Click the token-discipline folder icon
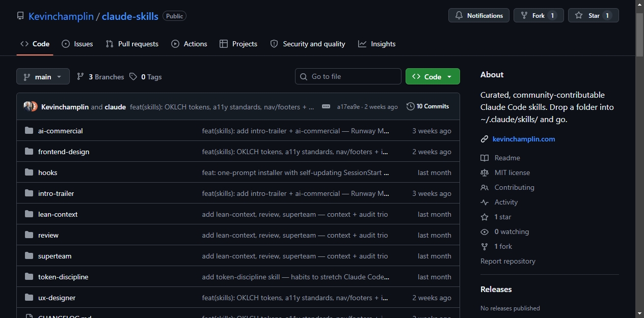Image resolution: width=644 pixels, height=318 pixels. pyautogui.click(x=29, y=277)
